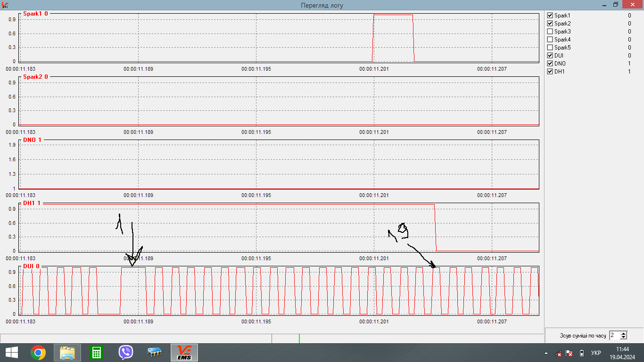This screenshot has height=362, width=644.
Task: Click the network status tray icon
Action: (x=558, y=353)
